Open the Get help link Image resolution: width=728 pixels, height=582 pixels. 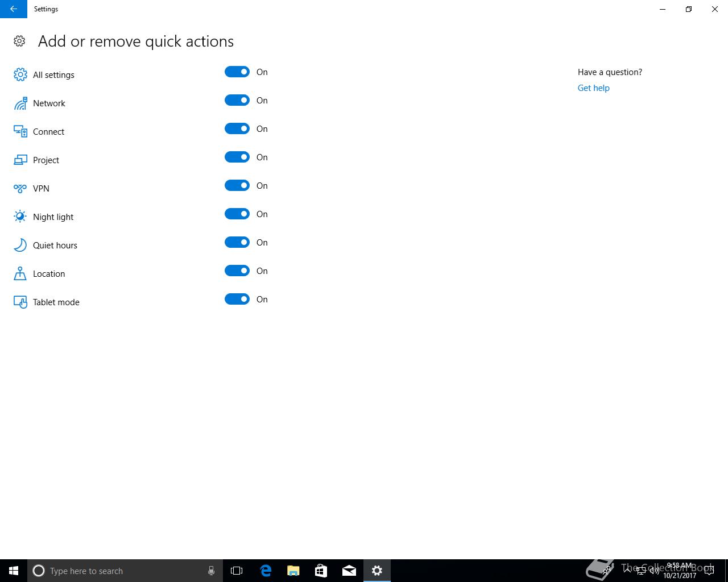[x=593, y=88]
